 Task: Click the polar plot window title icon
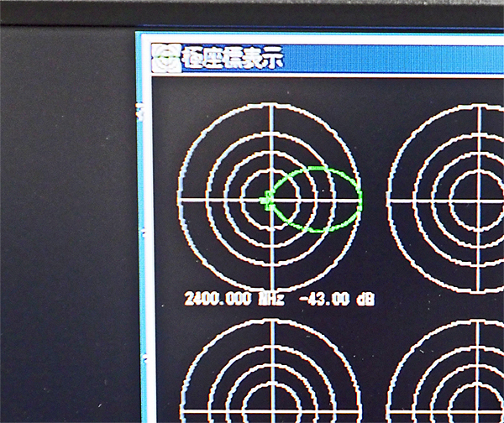click(166, 58)
